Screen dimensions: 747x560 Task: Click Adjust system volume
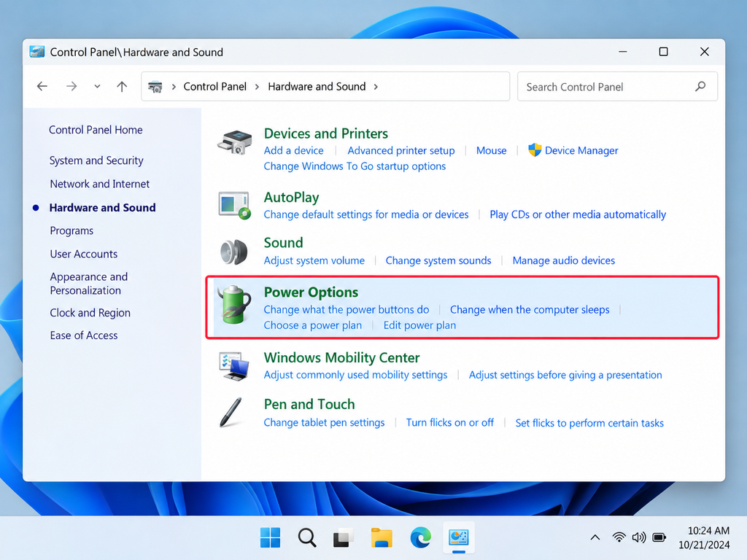tap(314, 260)
